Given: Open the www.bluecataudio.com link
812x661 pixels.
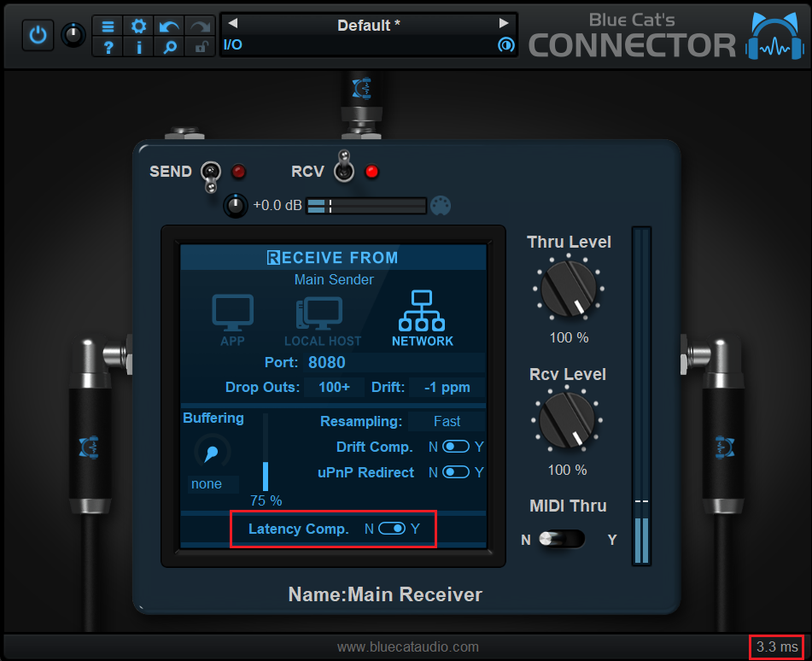Looking at the screenshot, I should coord(407,646).
